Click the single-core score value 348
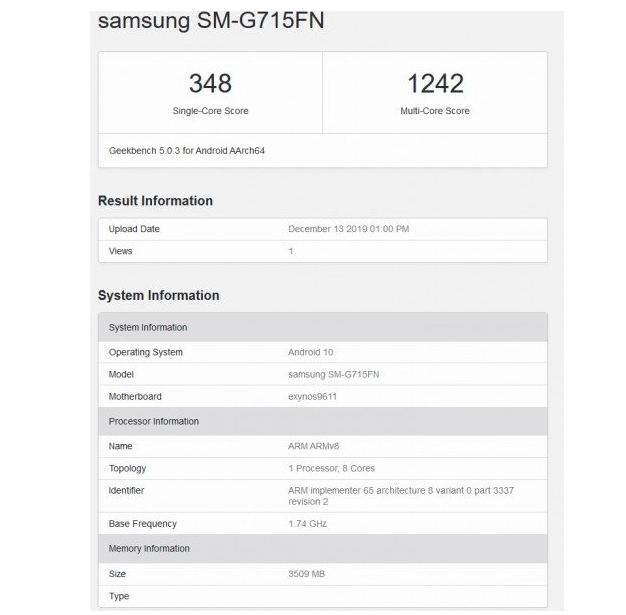 pos(210,83)
